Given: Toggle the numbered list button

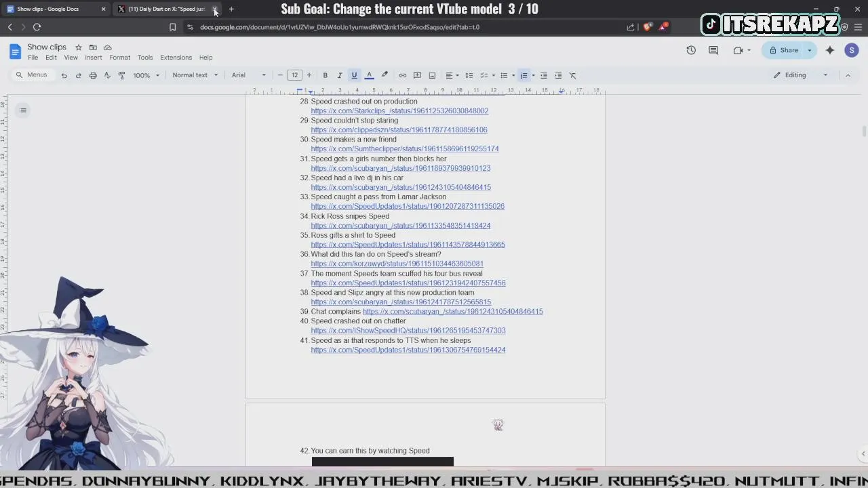Looking at the screenshot, I should pos(524,75).
